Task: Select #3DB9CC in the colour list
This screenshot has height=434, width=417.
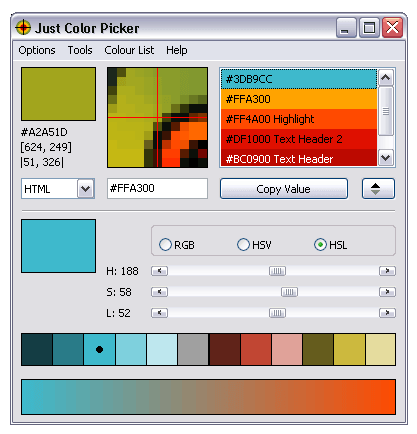Action: click(x=299, y=79)
